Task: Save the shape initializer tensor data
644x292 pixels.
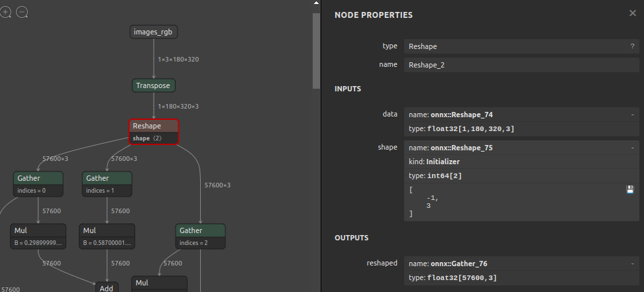Action: pyautogui.click(x=630, y=190)
